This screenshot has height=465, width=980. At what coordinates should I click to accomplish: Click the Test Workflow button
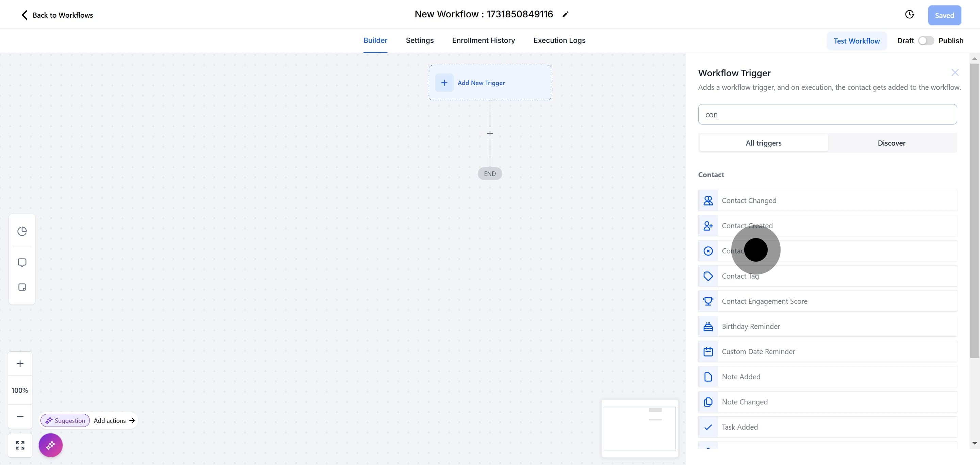pos(856,41)
